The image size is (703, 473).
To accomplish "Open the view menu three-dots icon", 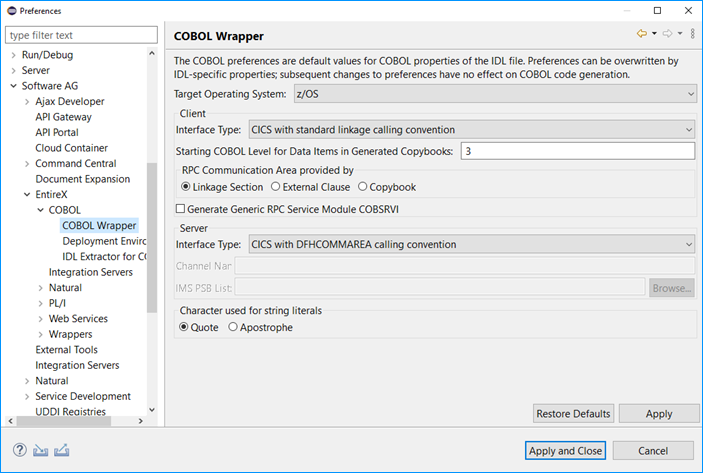I will coord(693,34).
